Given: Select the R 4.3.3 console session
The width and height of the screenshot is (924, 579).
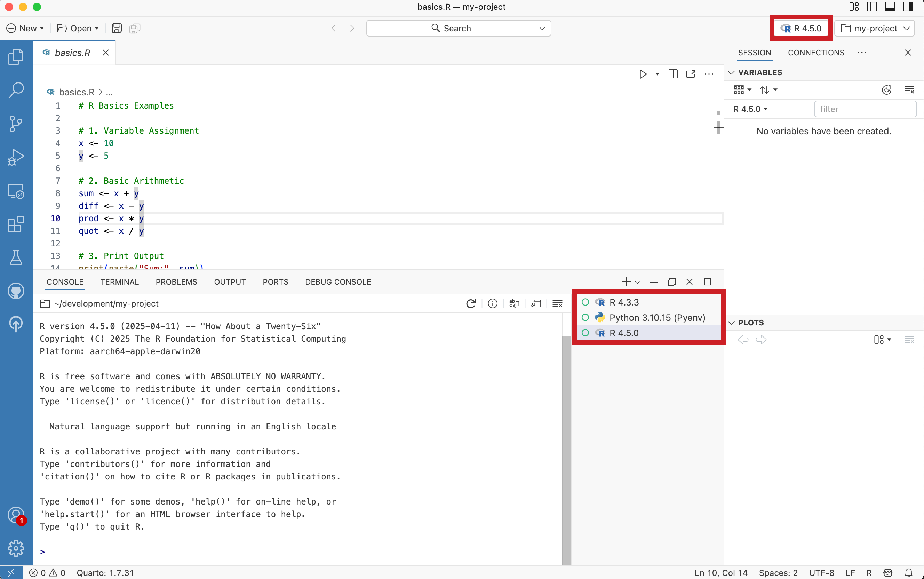Looking at the screenshot, I should (x=623, y=302).
